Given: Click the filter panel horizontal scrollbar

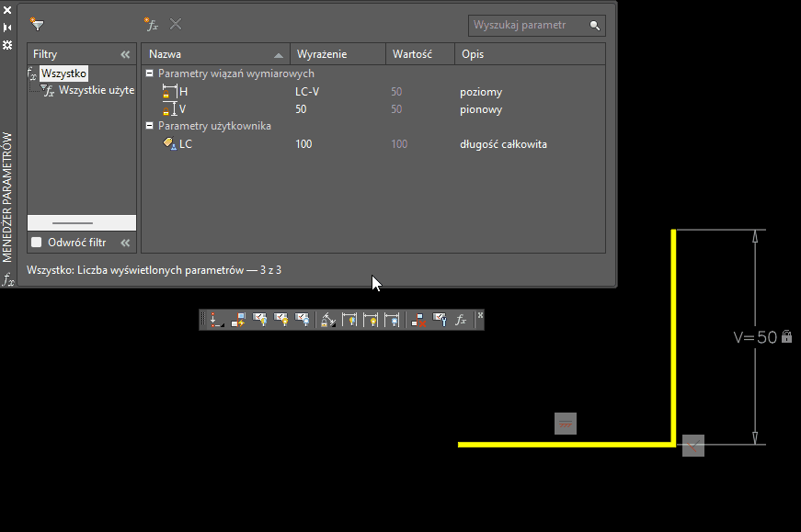Looking at the screenshot, I should point(73,222).
